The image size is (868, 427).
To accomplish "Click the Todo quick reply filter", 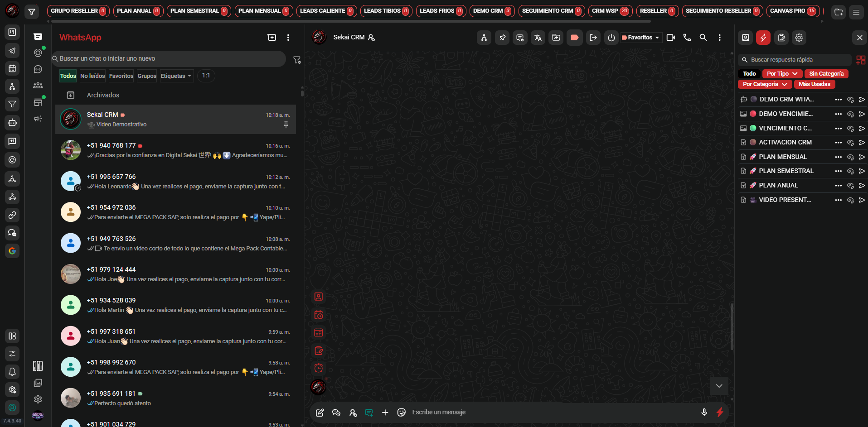I will tap(749, 74).
